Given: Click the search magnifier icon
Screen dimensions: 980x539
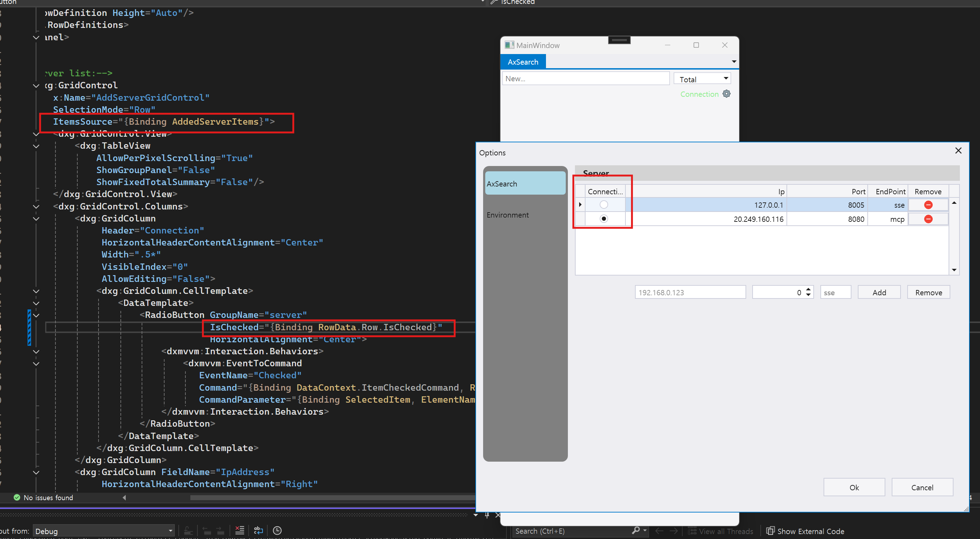Looking at the screenshot, I should point(635,531).
